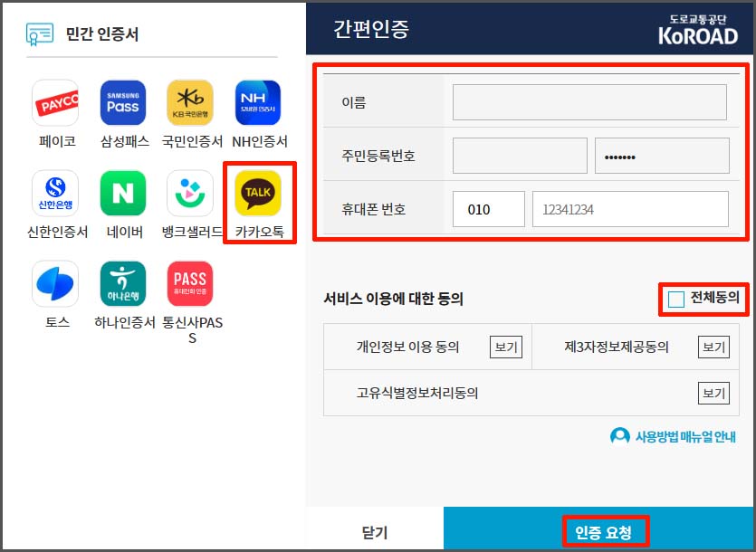Select the Toss 토스 icon

pos(55,284)
